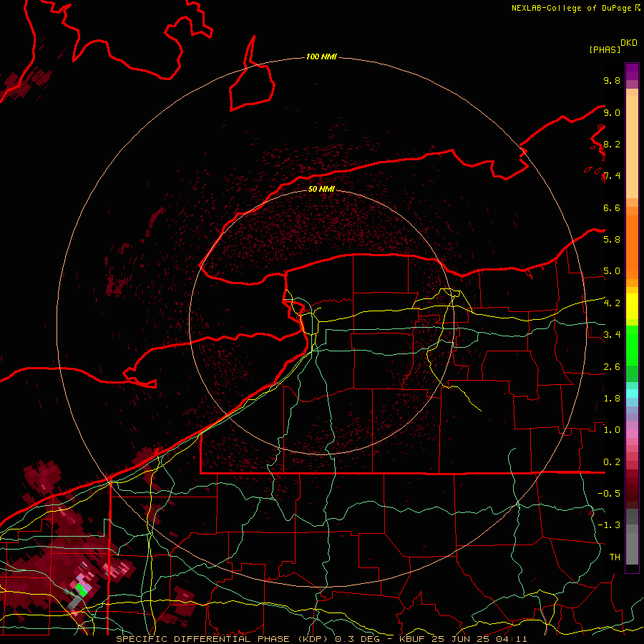
Task: Click the [PHAS] units label
Action: (605, 49)
